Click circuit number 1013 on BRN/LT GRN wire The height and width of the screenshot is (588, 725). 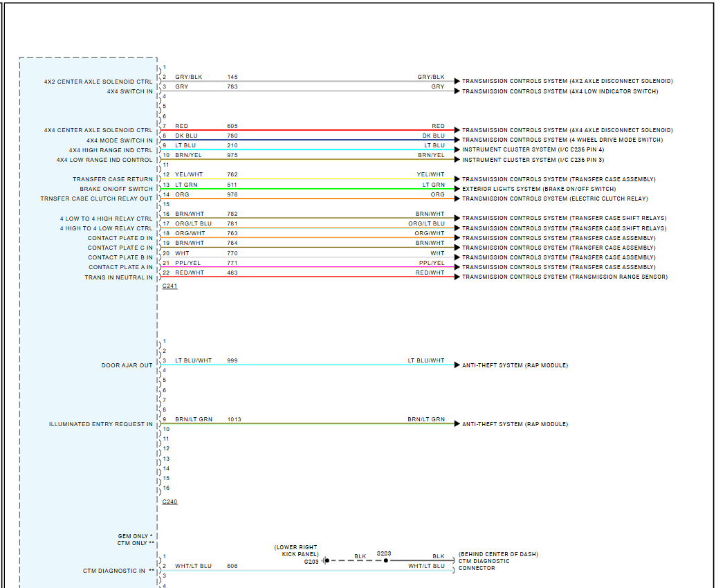click(x=234, y=419)
